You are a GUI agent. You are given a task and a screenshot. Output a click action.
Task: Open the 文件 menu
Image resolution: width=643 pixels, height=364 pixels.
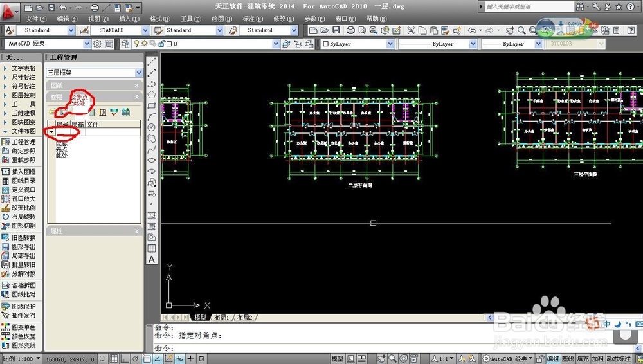coord(36,19)
